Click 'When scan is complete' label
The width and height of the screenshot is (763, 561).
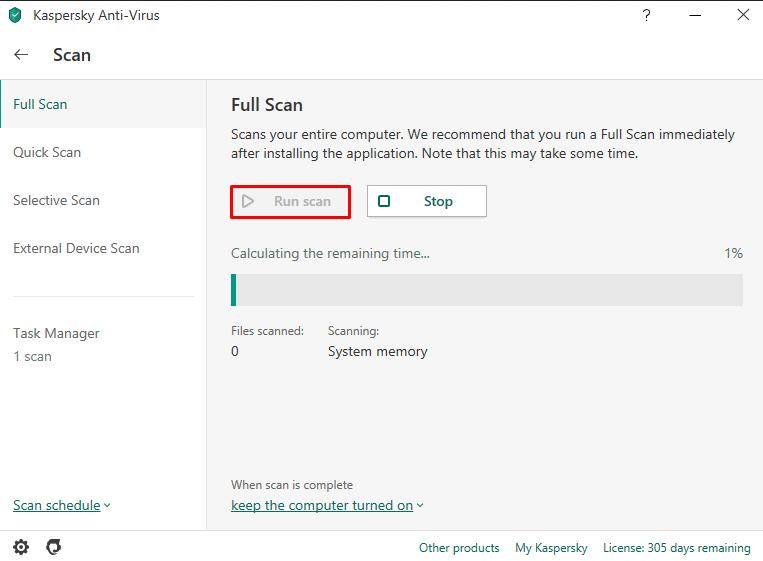(x=292, y=485)
